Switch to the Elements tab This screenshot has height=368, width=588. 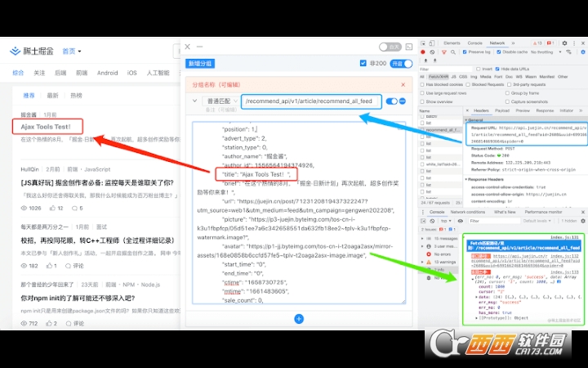pyautogui.click(x=452, y=43)
